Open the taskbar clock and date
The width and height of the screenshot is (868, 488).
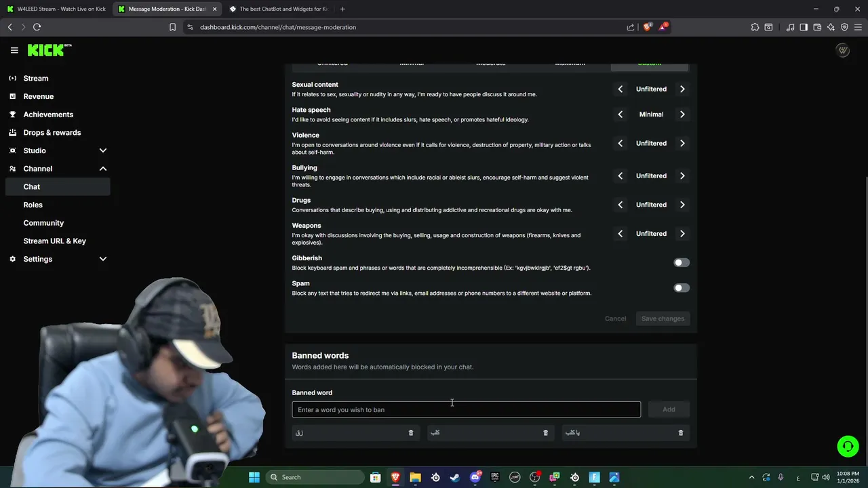click(847, 477)
